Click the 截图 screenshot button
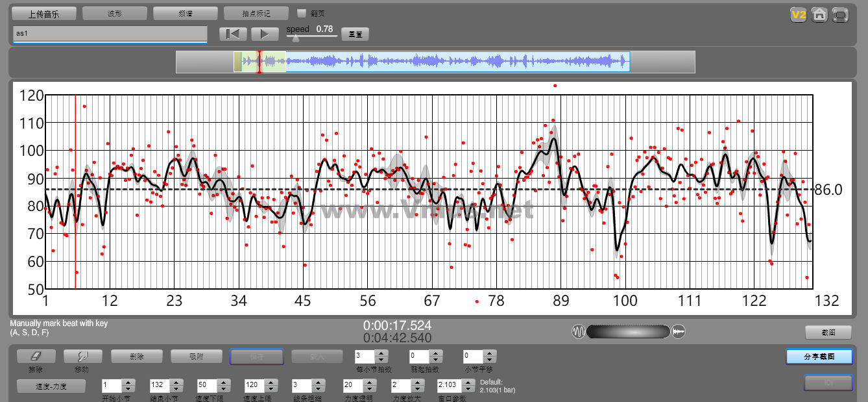 (x=828, y=332)
